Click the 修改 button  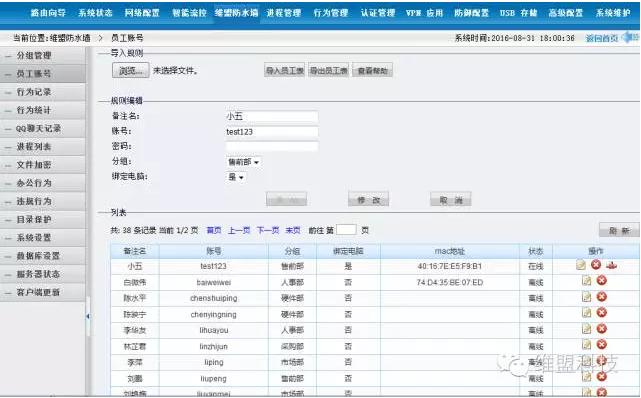pyautogui.click(x=368, y=199)
